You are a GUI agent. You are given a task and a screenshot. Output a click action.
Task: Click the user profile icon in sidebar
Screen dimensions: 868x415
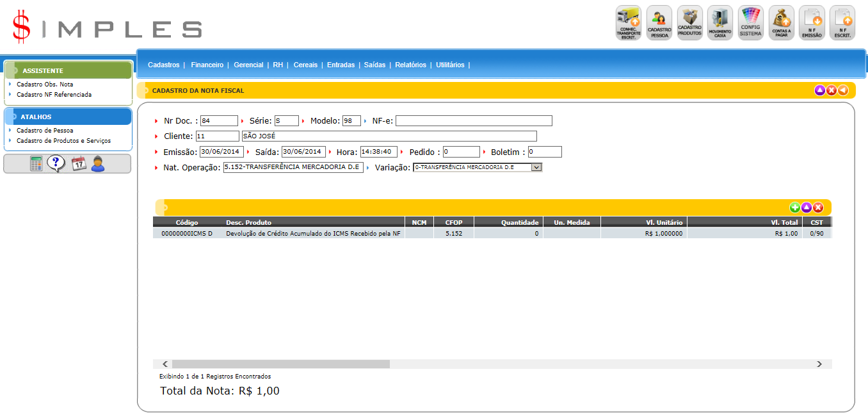(97, 164)
